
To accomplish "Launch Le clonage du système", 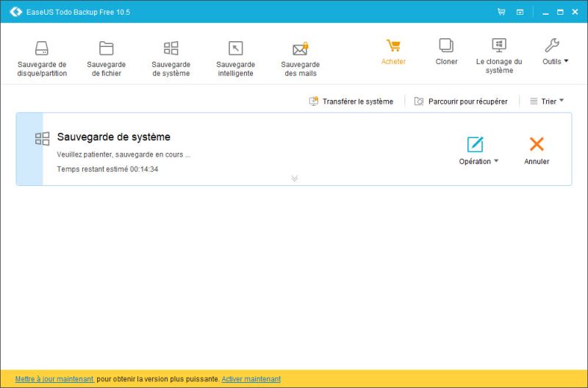I will 499,56.
